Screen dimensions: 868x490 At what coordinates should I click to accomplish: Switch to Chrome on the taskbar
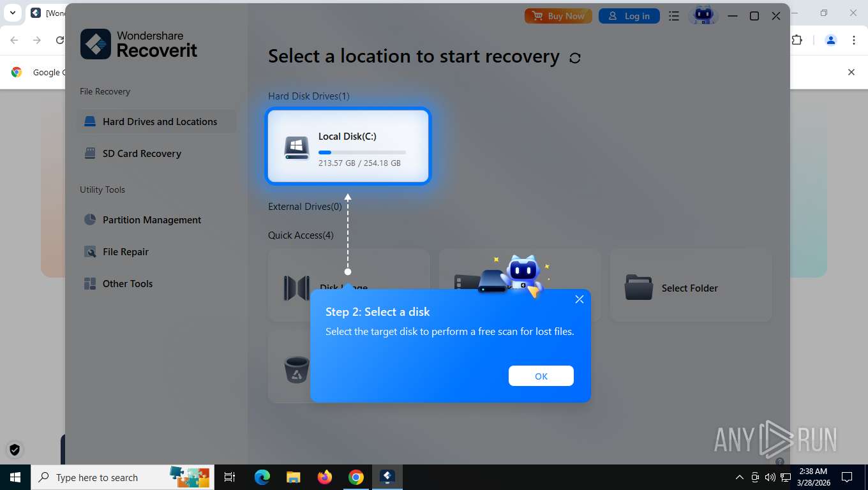tap(356, 477)
